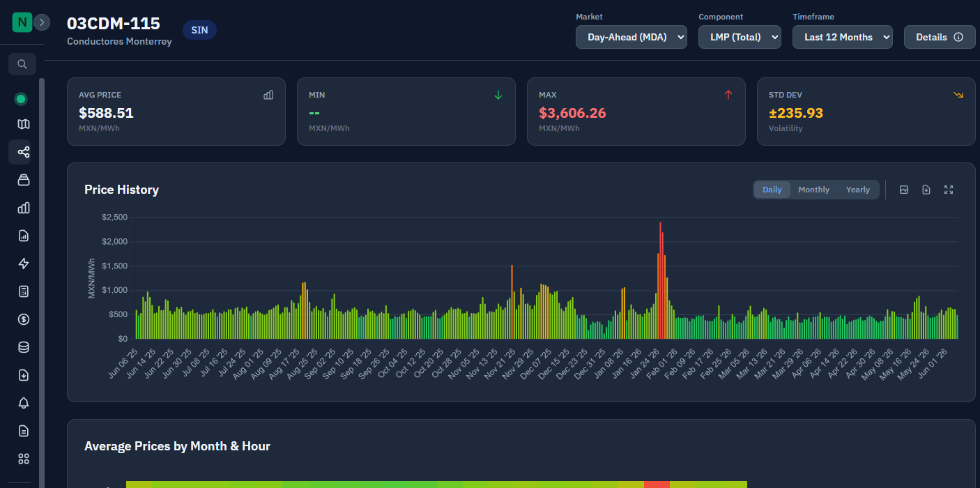
Task: Open the chart report file icon in sidebar
Action: [x=24, y=236]
